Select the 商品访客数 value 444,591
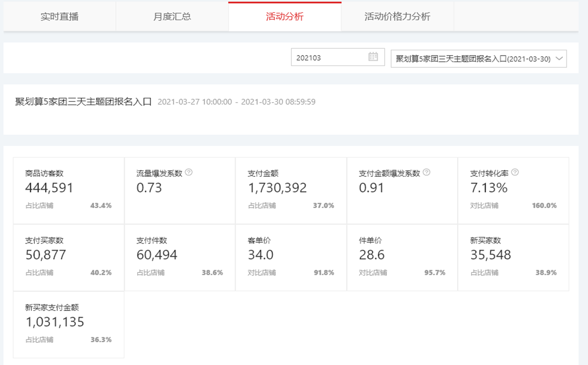This screenshot has width=588, height=365. click(49, 188)
